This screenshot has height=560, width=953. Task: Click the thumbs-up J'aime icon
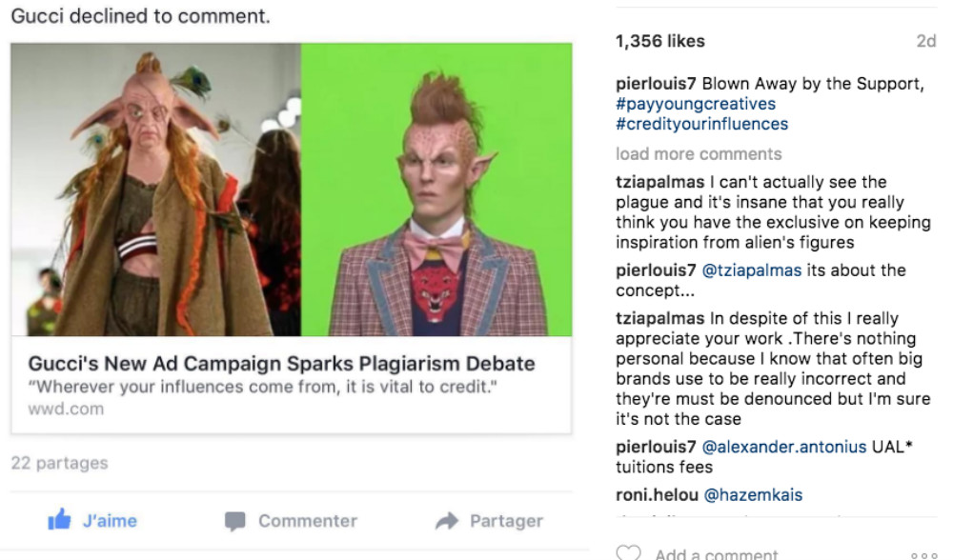[x=59, y=520]
